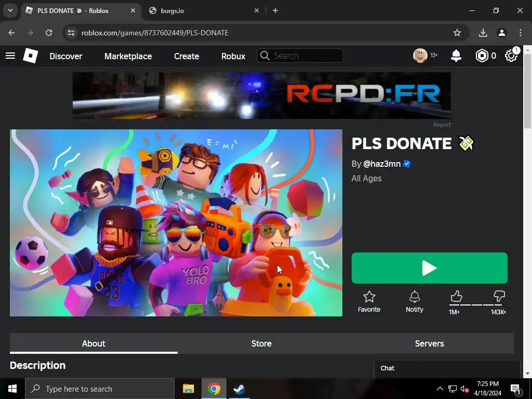The height and width of the screenshot is (399, 532).
Task: Switch to the Store tab
Action: [261, 343]
